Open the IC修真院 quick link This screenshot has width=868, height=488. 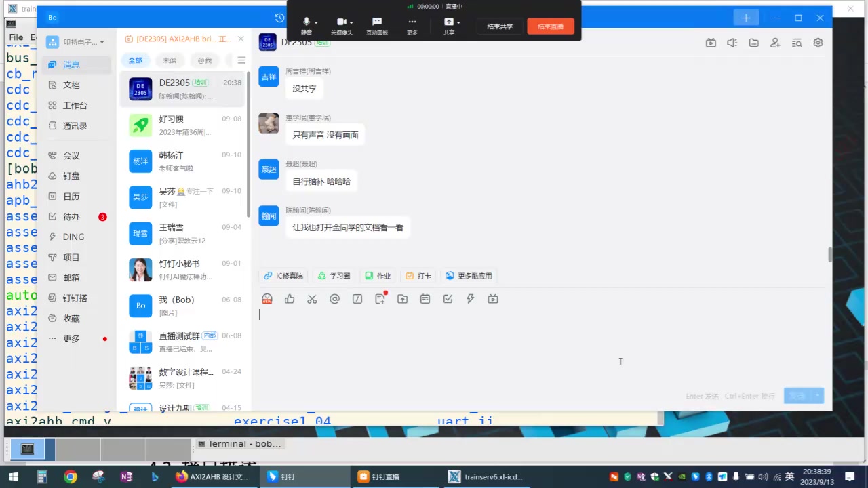click(283, 276)
